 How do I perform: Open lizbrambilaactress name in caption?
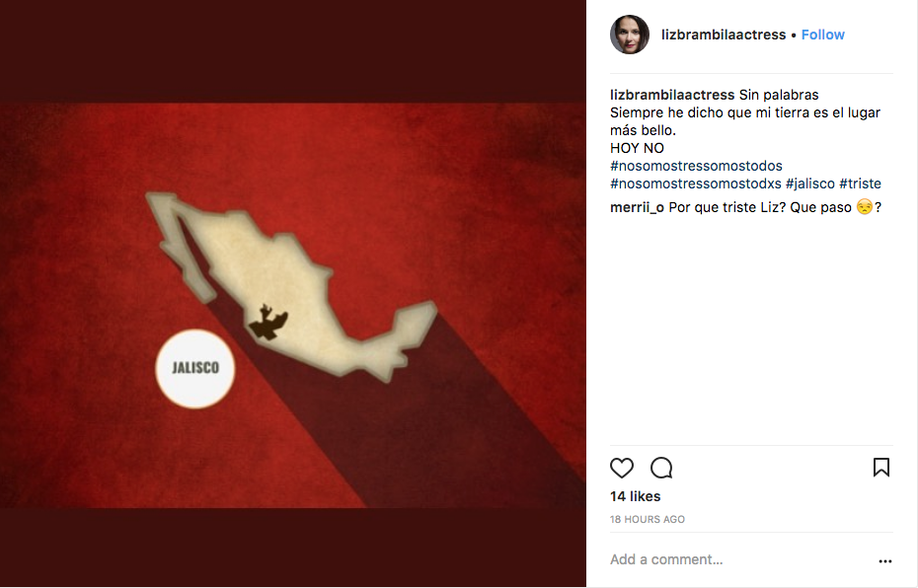672,95
